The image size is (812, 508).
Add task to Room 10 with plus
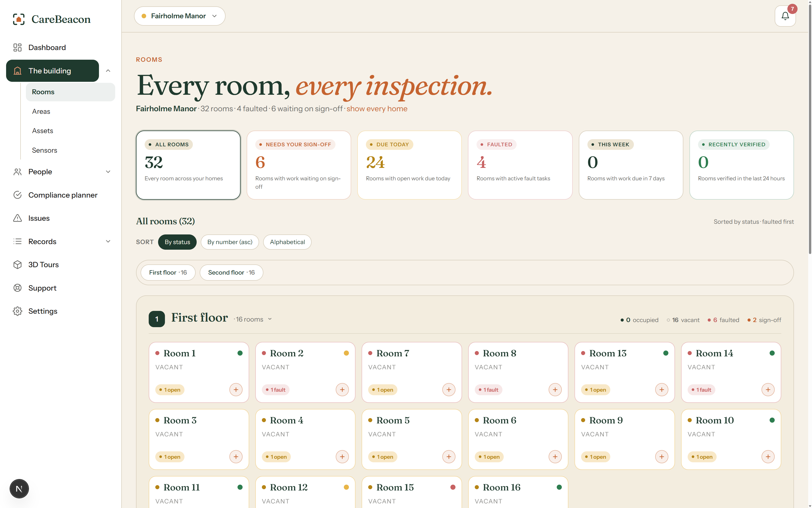coord(768,457)
